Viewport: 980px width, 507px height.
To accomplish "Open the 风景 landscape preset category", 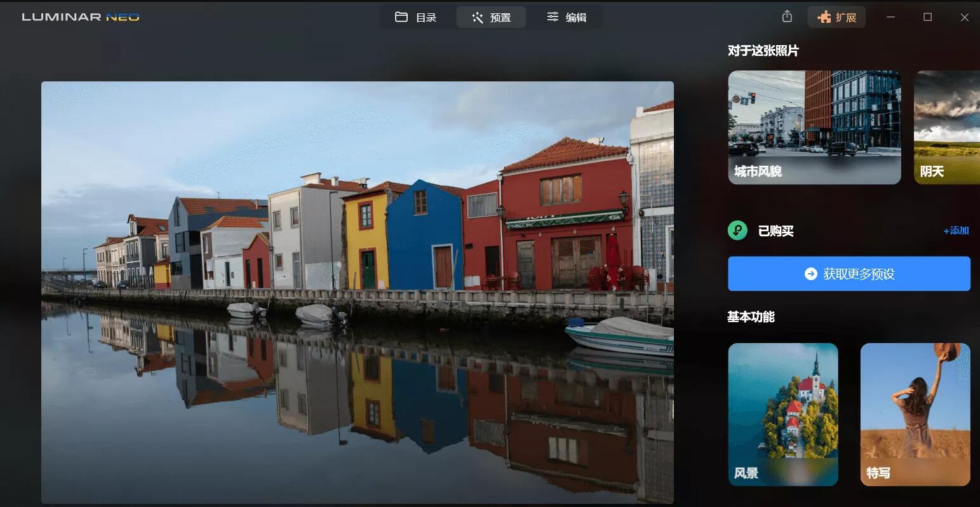I will point(782,414).
